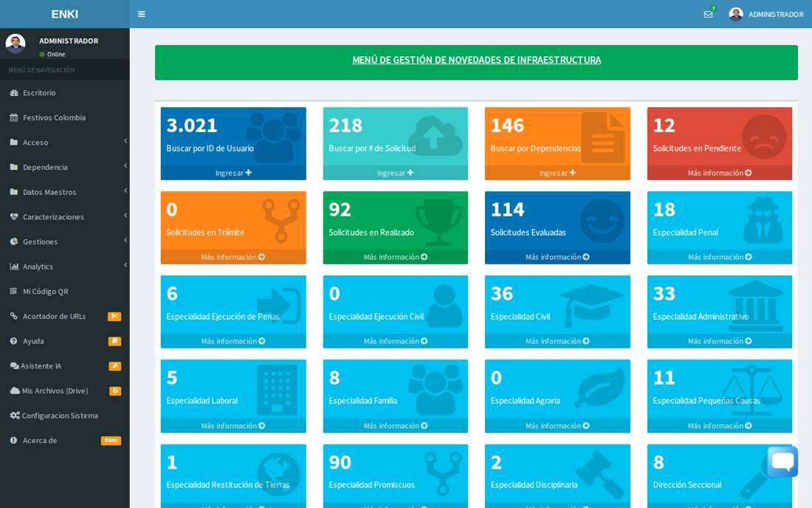Expand the Datos Maestros submenu chevron

coord(125,190)
